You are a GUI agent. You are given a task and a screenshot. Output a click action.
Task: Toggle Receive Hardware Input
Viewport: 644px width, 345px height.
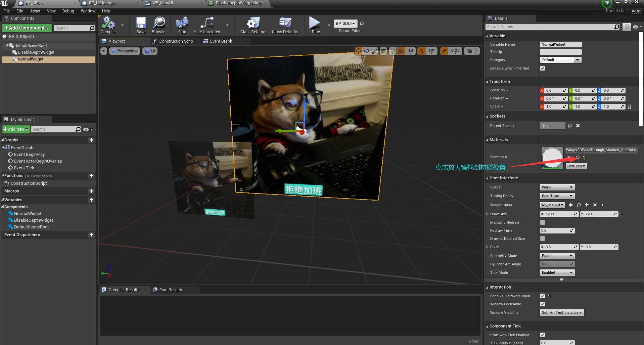point(543,296)
